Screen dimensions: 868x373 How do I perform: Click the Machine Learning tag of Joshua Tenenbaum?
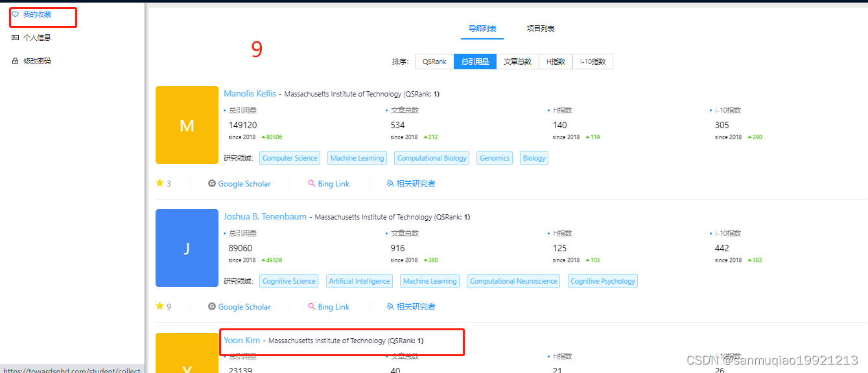click(430, 281)
